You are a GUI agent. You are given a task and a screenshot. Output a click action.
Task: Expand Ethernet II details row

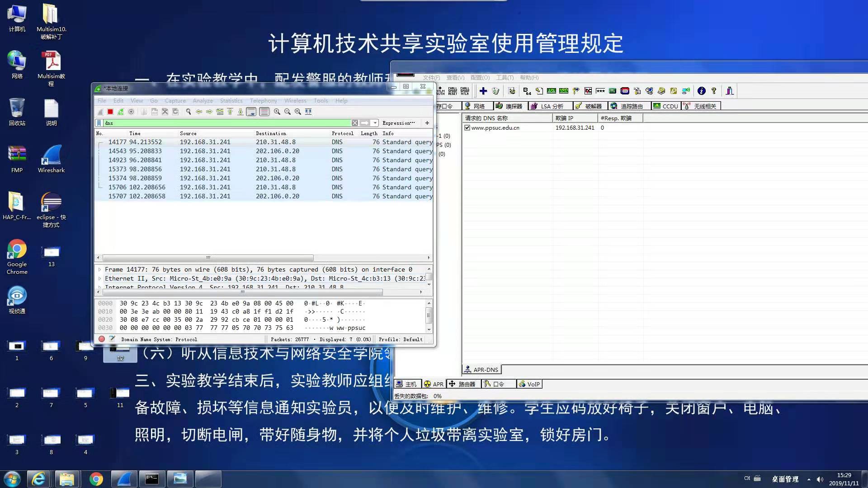pyautogui.click(x=100, y=278)
